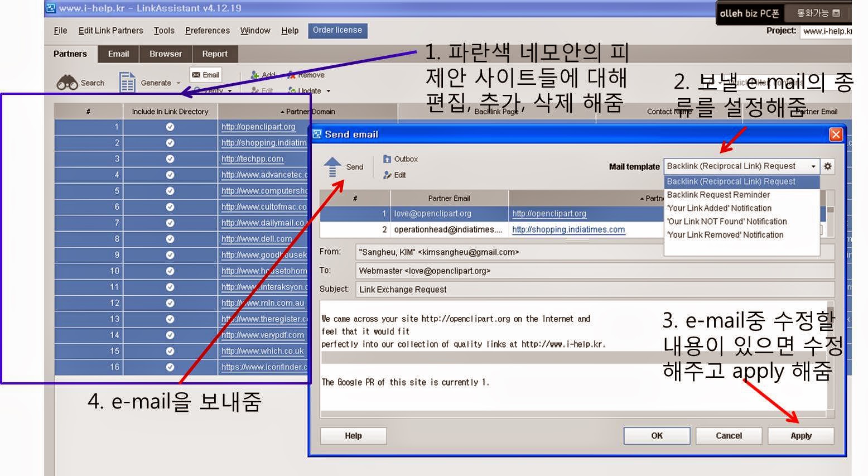This screenshot has height=476, width=868.
Task: Switch to the Report tab
Action: [215, 54]
